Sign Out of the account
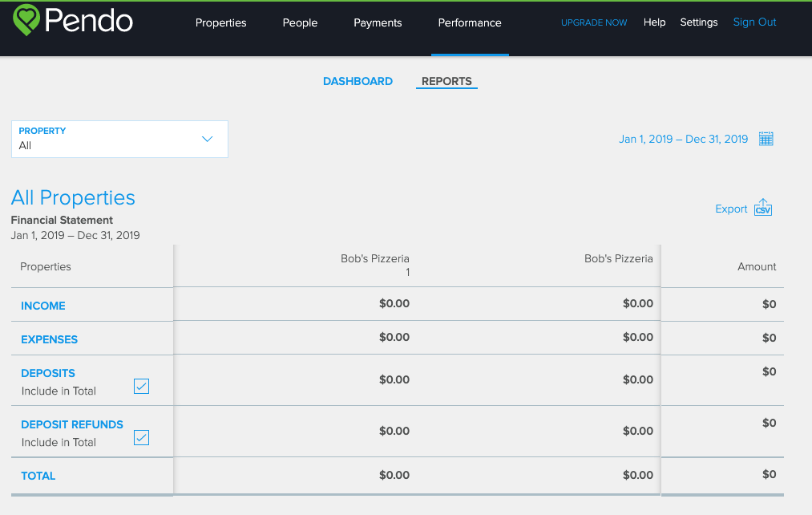Viewport: 812px width, 515px height. tap(754, 22)
